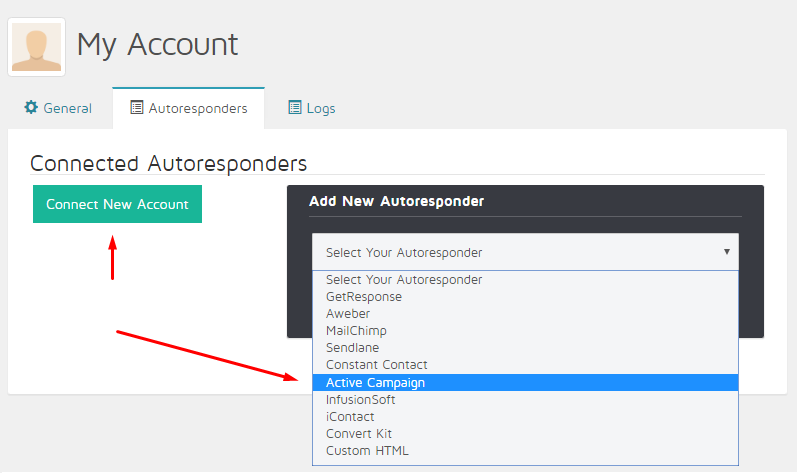Choose MailChimp as the autoresponder
The image size is (797, 473).
point(525,331)
